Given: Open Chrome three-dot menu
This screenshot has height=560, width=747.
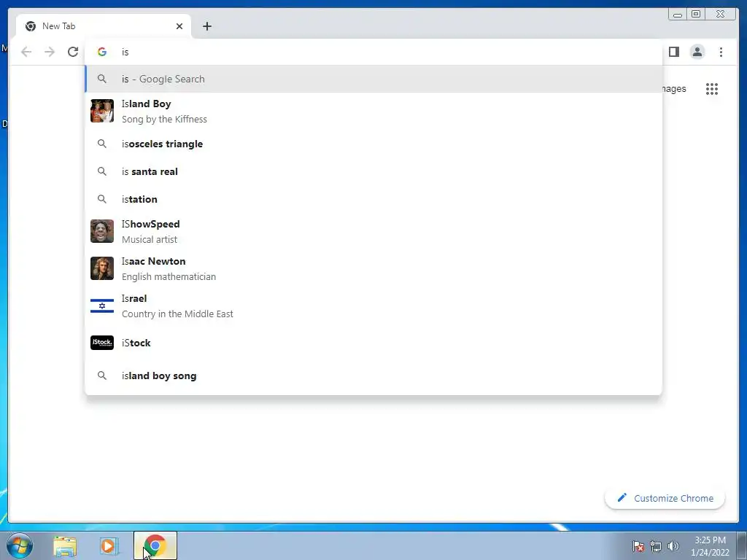Looking at the screenshot, I should coord(721,52).
